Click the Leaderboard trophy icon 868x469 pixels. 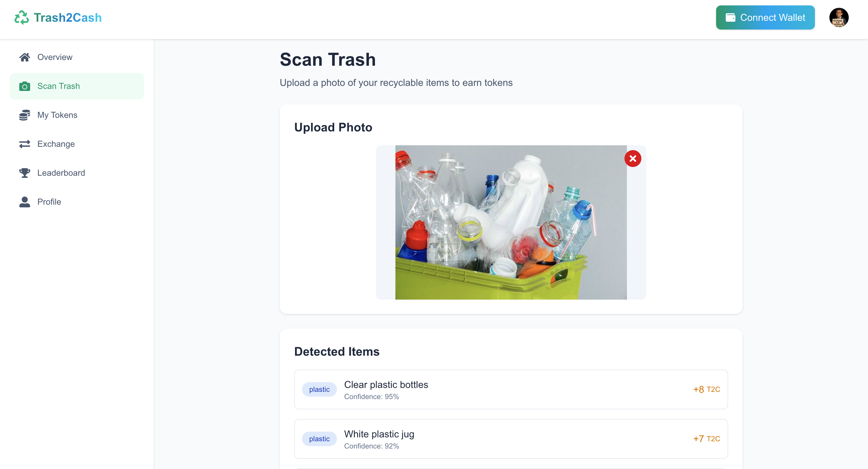tap(25, 173)
